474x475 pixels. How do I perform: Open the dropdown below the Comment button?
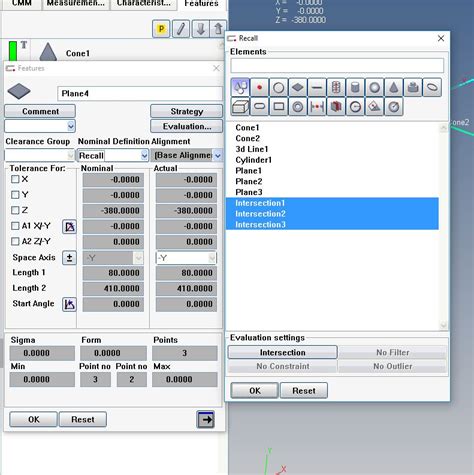[71, 126]
